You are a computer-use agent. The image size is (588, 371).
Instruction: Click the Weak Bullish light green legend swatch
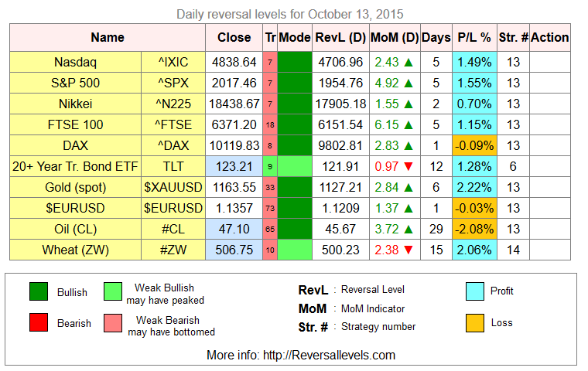(113, 291)
